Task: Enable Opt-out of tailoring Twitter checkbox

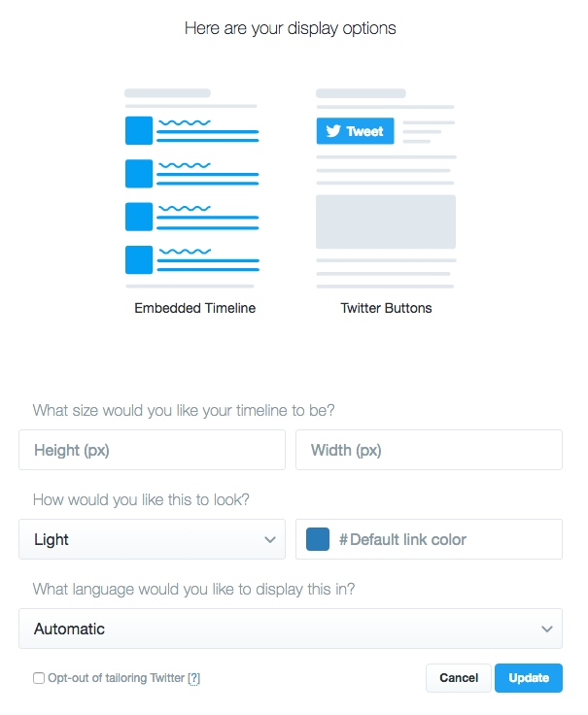Action: tap(39, 678)
